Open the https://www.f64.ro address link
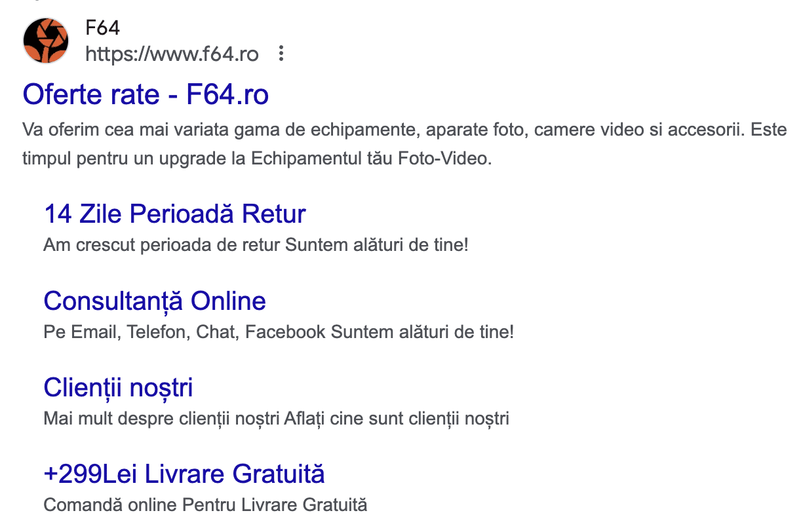 [x=172, y=54]
